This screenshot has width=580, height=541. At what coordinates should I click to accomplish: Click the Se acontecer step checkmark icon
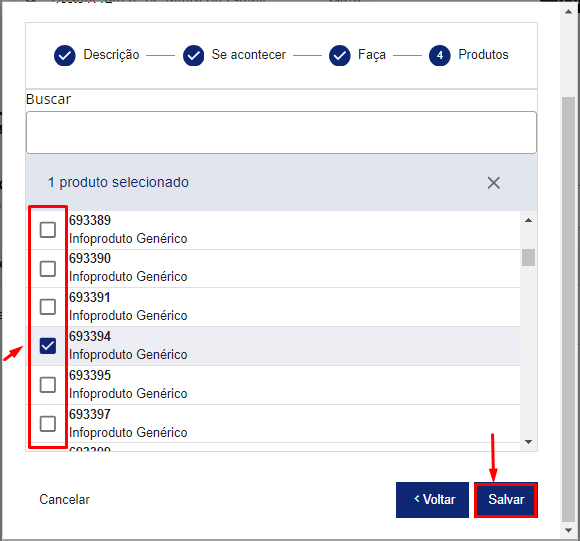[x=193, y=55]
